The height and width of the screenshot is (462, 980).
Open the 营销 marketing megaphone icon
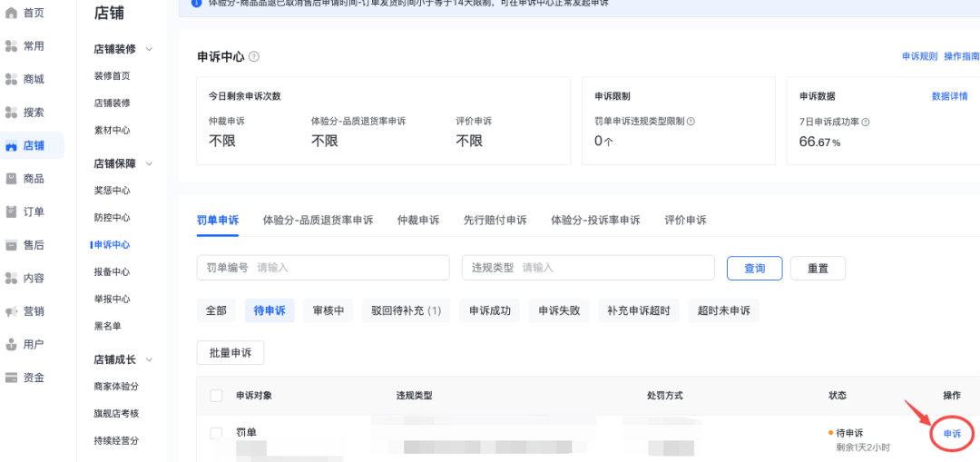12,311
